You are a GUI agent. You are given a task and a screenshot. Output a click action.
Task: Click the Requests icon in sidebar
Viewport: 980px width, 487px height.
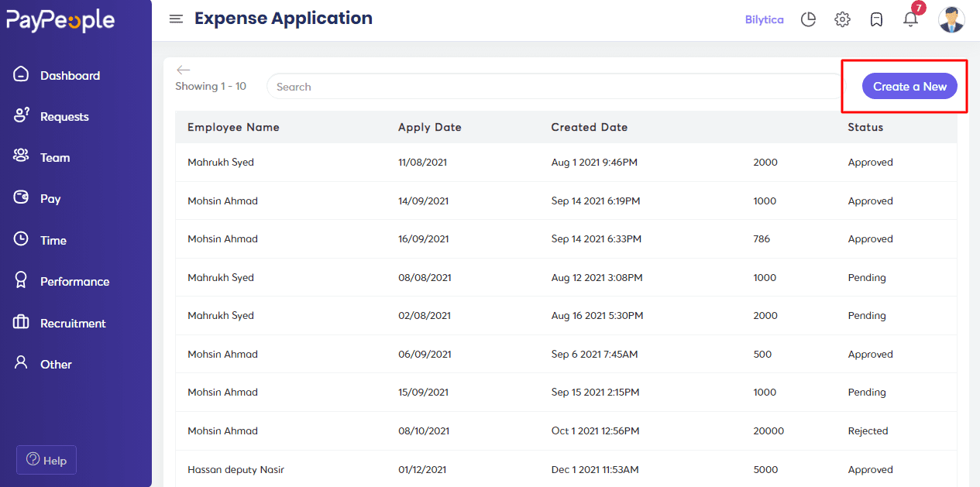pos(21,115)
